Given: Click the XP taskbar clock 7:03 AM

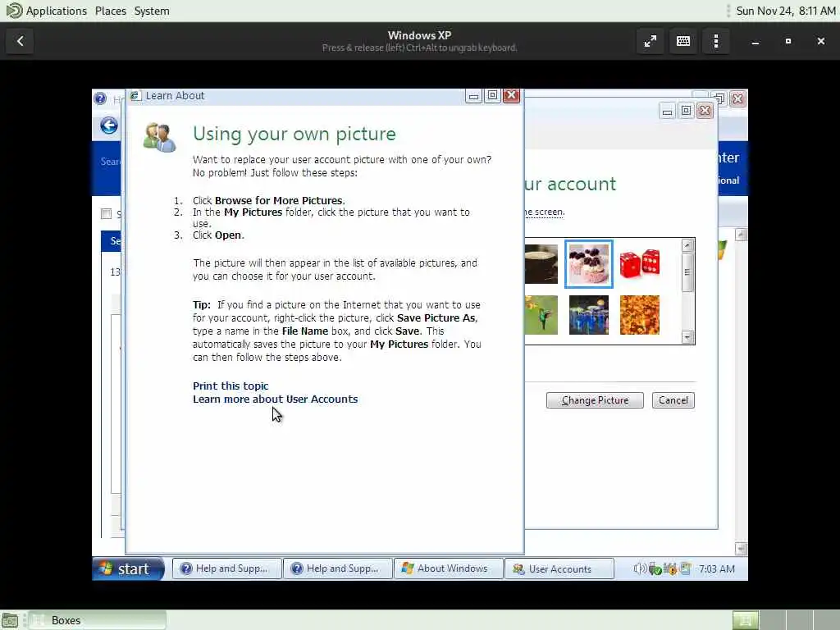Looking at the screenshot, I should click(716, 569).
